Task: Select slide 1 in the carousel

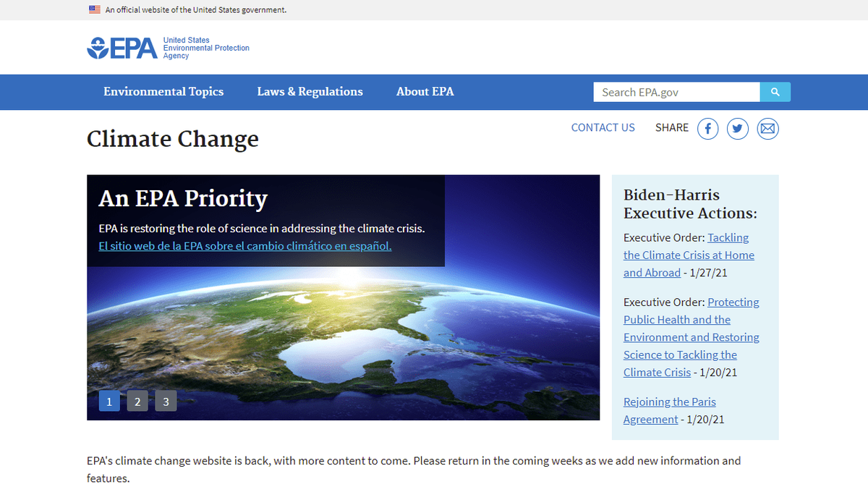Action: point(109,400)
